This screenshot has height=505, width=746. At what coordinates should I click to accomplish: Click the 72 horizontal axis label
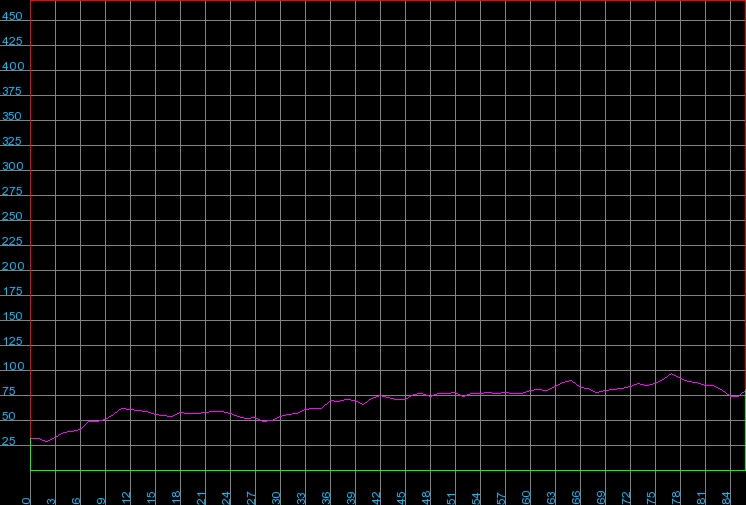tap(626, 498)
